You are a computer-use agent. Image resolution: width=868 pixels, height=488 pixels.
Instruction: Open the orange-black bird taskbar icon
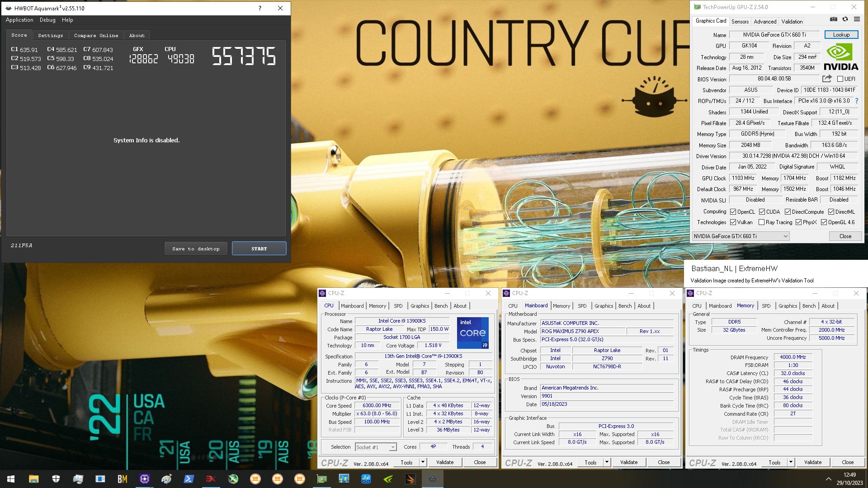point(410,479)
